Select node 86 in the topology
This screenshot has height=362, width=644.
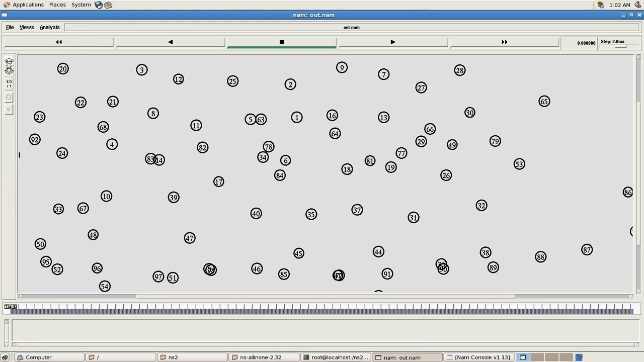tap(627, 192)
